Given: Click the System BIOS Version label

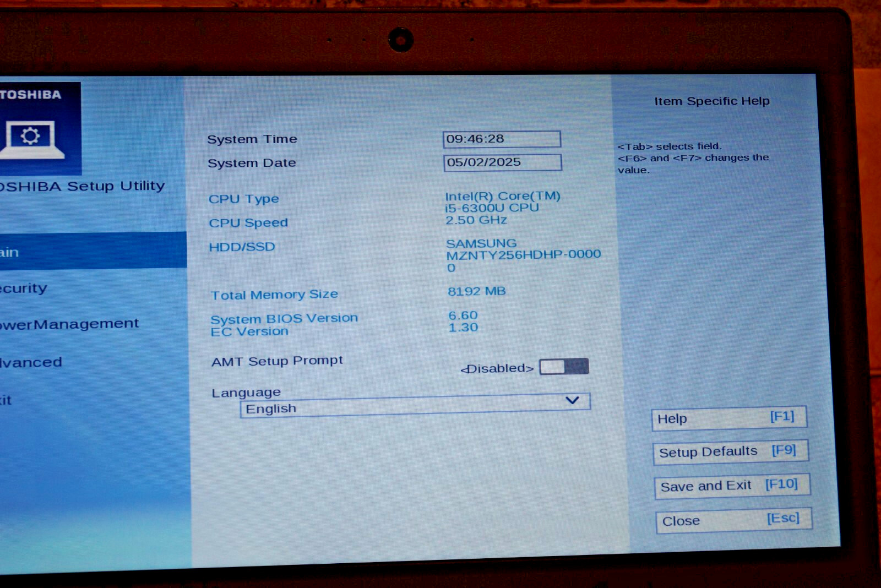Looking at the screenshot, I should tap(284, 318).
